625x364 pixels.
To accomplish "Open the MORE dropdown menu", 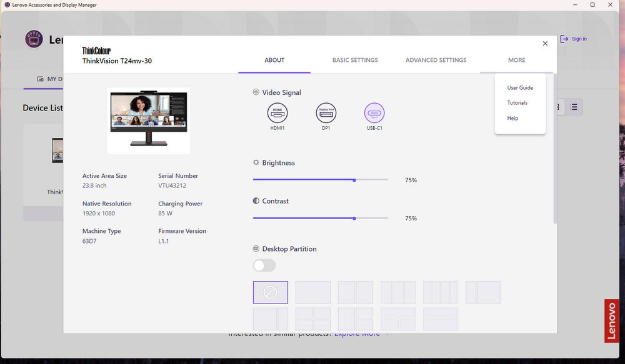I will tap(516, 60).
